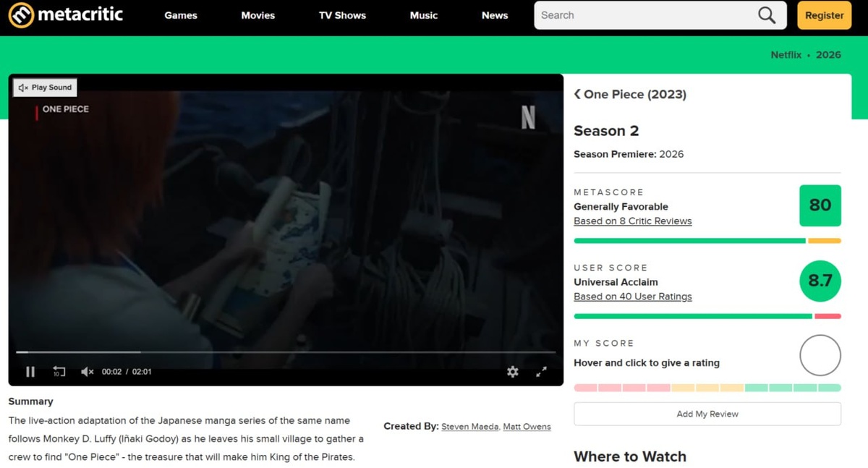Open video player settings gear
The width and height of the screenshot is (868, 468).
513,372
